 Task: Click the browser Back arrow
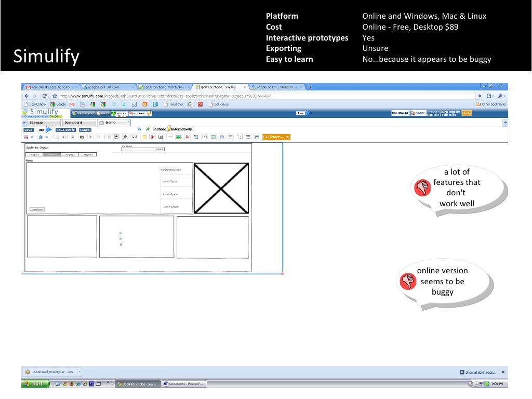(26, 96)
